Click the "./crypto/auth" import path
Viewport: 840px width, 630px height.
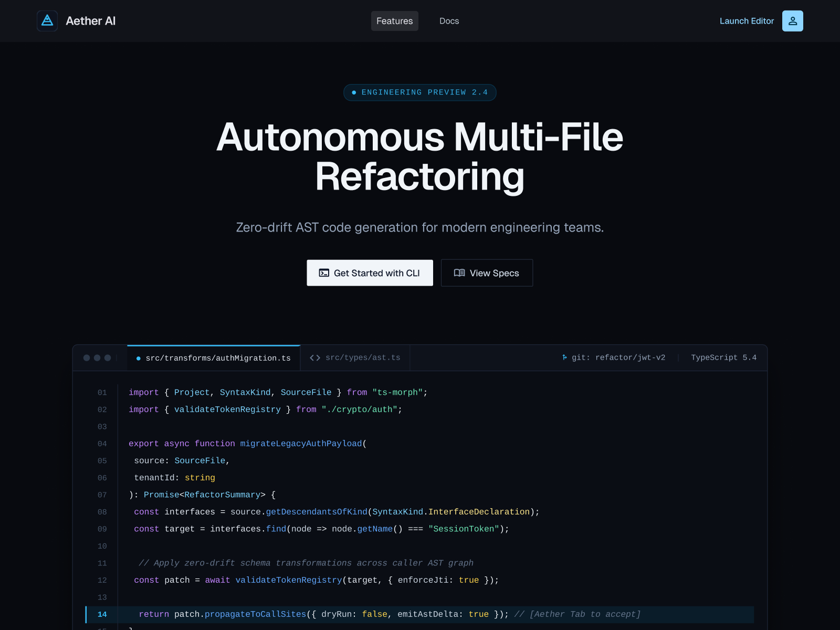pos(360,409)
